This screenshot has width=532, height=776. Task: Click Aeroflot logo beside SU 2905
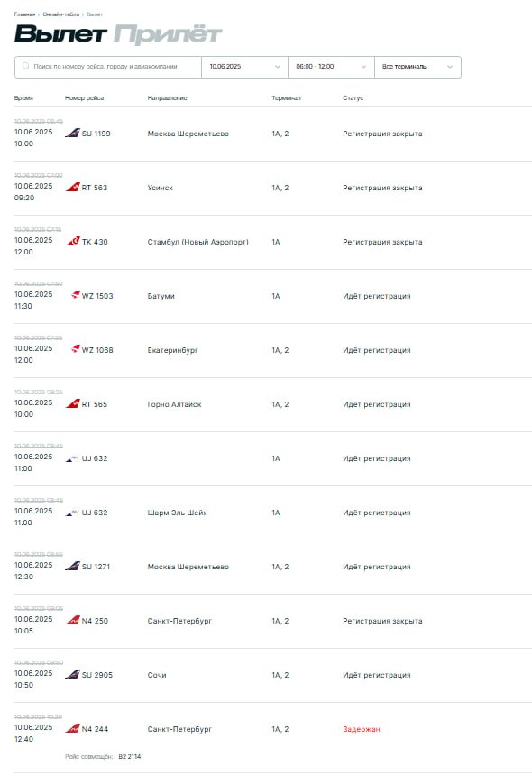[72, 674]
